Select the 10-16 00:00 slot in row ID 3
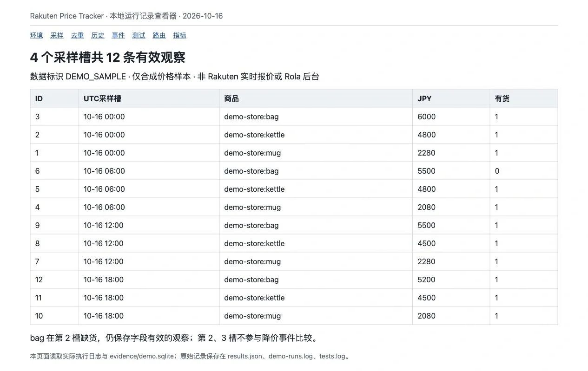The width and height of the screenshot is (588, 371). (x=104, y=117)
